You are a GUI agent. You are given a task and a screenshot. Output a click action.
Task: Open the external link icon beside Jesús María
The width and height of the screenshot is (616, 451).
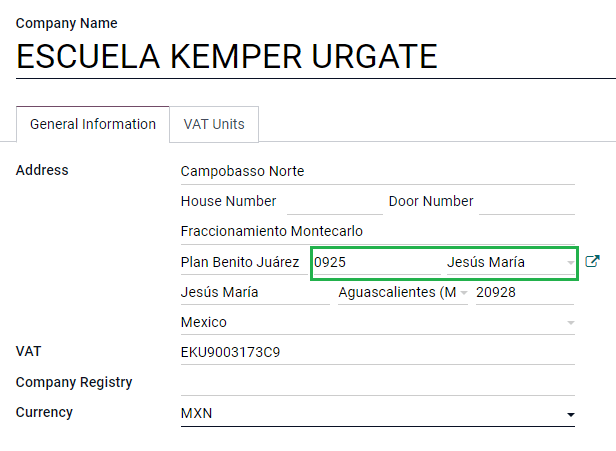593,262
